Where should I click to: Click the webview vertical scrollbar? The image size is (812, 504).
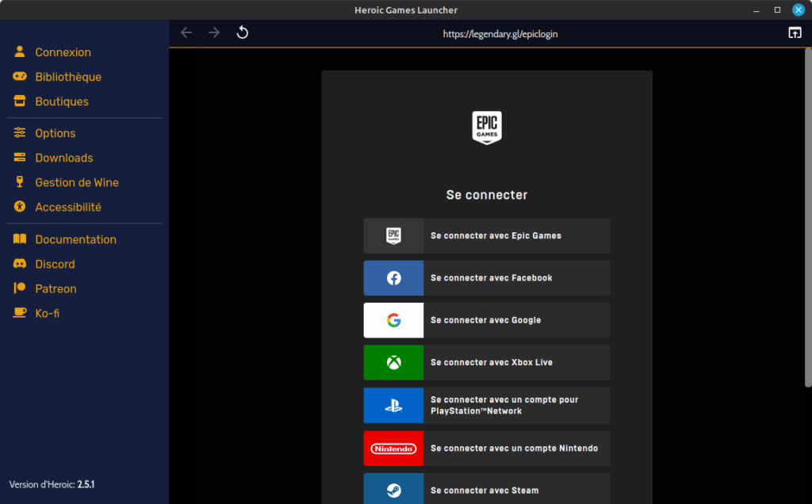tap(808, 217)
